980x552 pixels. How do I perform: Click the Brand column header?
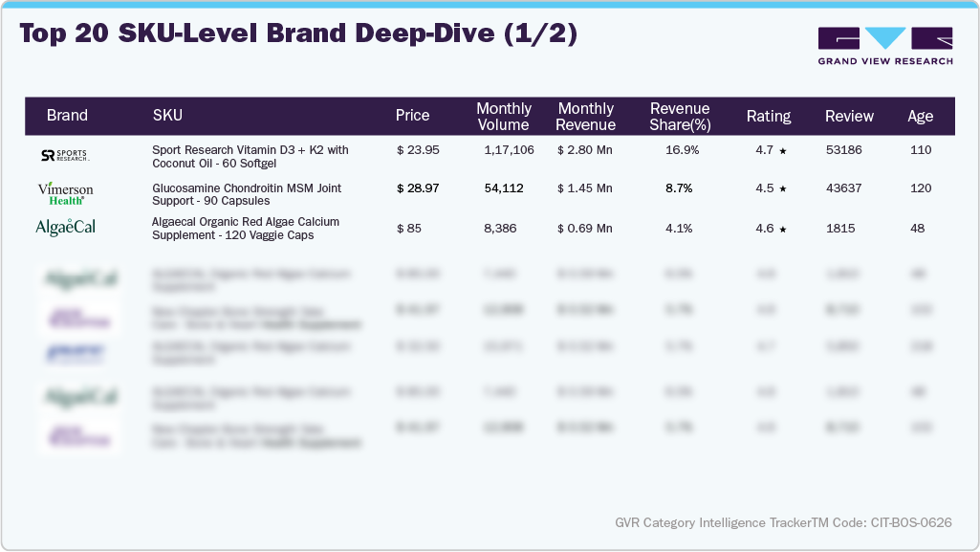[67, 116]
